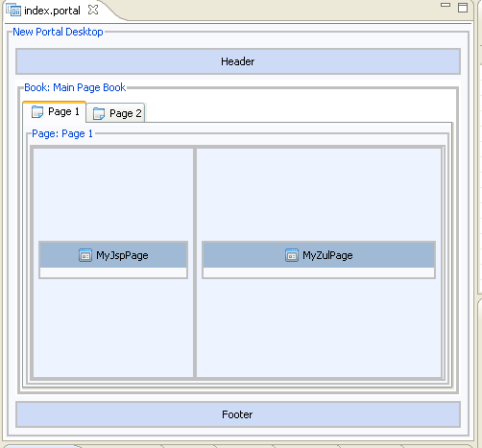The image size is (482, 448).
Task: Select the Header region
Action: click(238, 61)
